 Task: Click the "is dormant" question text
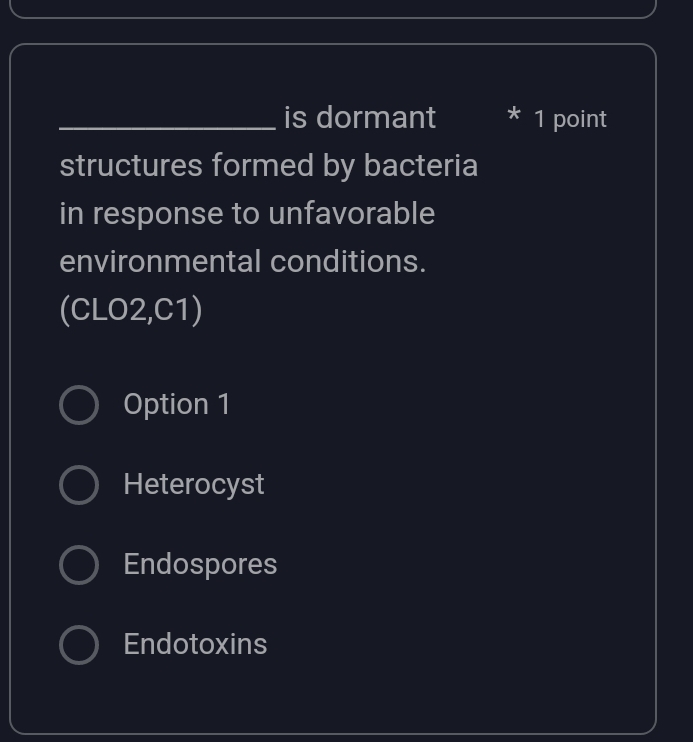pos(360,118)
